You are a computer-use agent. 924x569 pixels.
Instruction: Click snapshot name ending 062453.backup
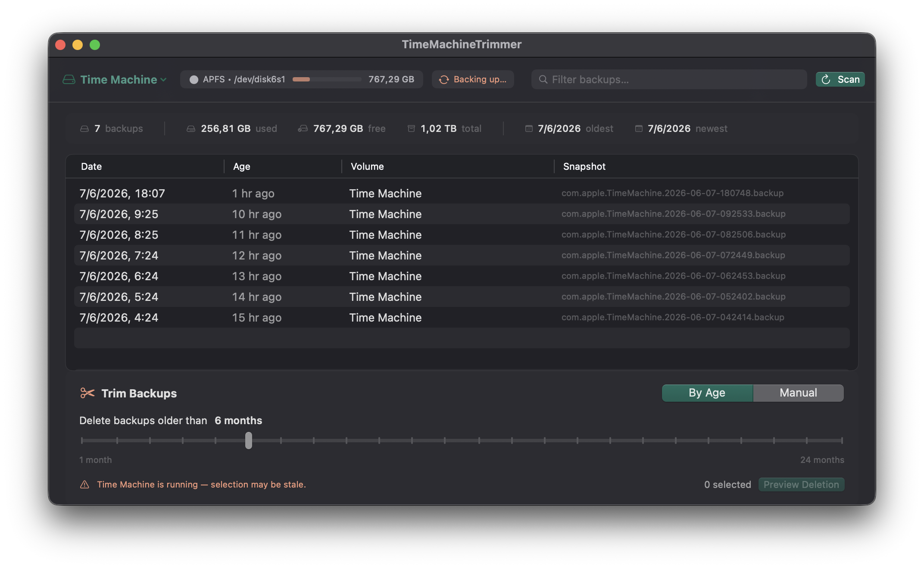pyautogui.click(x=673, y=276)
